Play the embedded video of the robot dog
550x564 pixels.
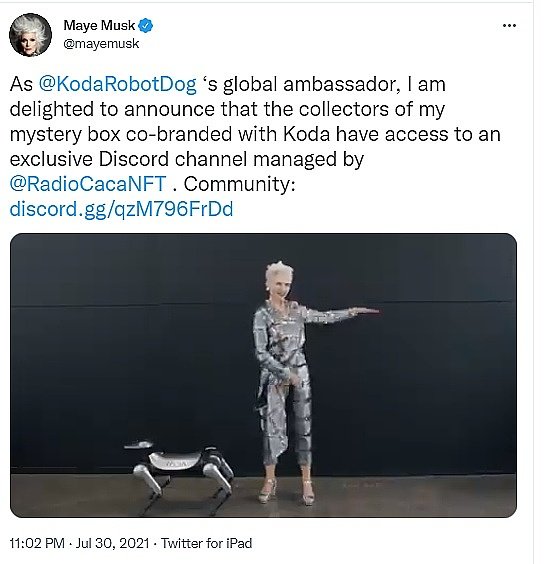point(263,375)
